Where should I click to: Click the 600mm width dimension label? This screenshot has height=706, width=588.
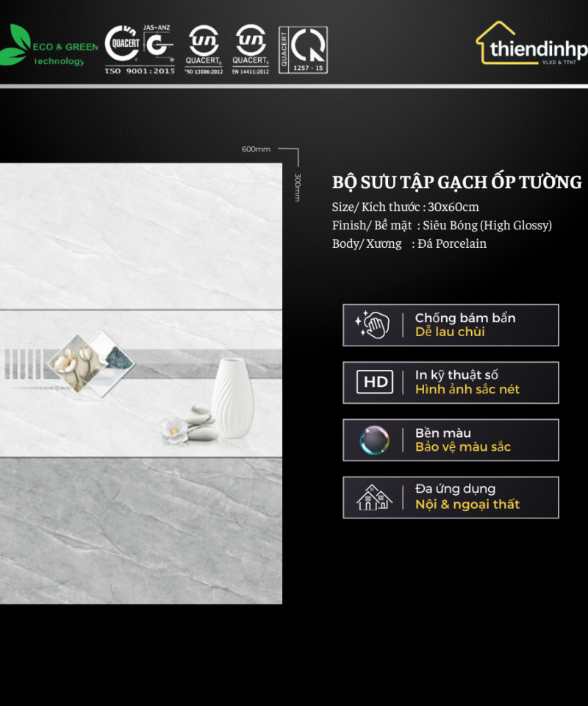pos(256,149)
